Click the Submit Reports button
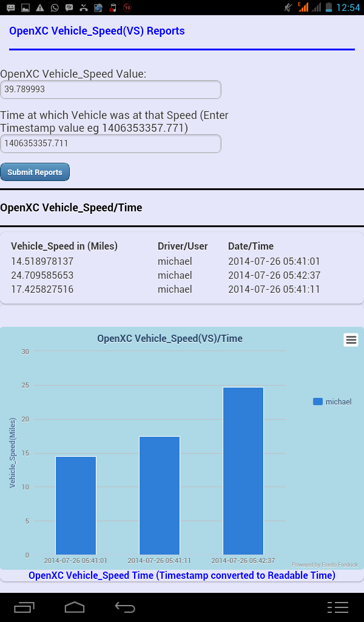 (x=35, y=172)
